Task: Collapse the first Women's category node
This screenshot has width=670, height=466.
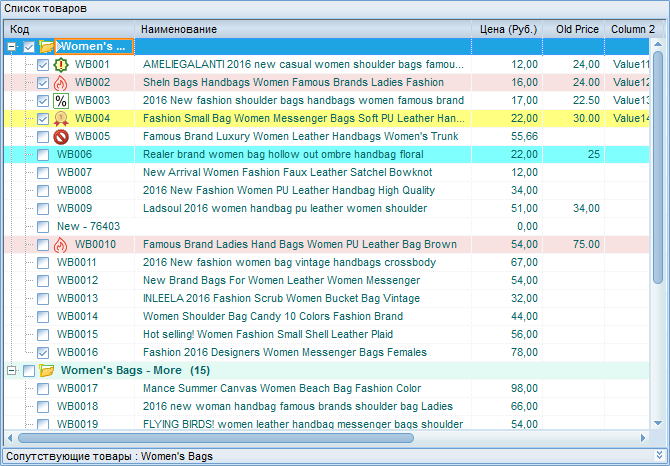Action: 11,47
